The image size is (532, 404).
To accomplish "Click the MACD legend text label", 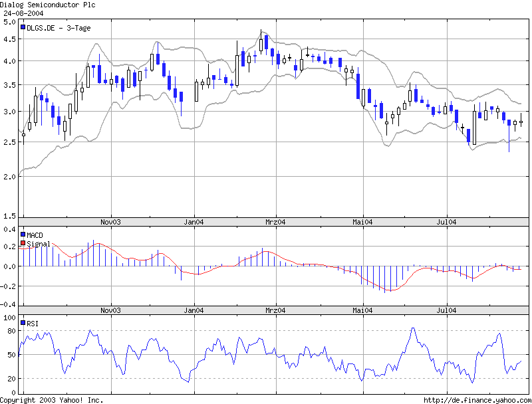I will click(x=37, y=235).
